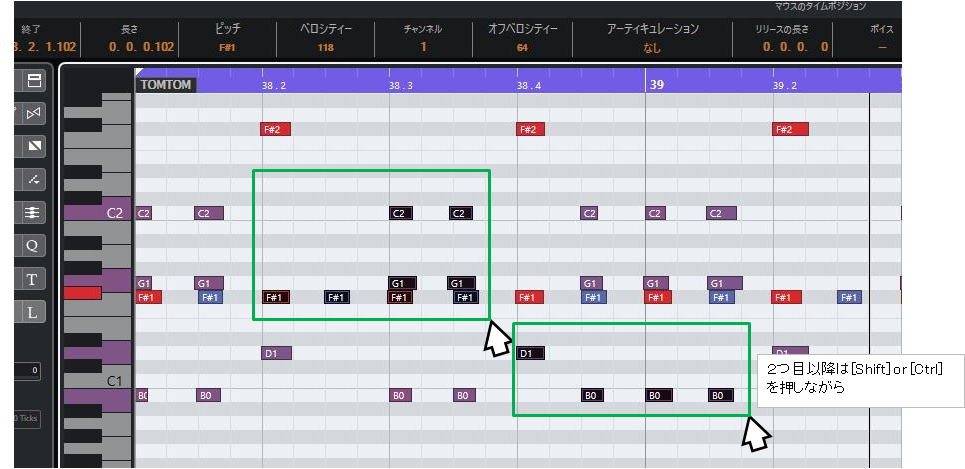
Task: Select the red F#1 note at 38.4
Action: [x=529, y=298]
